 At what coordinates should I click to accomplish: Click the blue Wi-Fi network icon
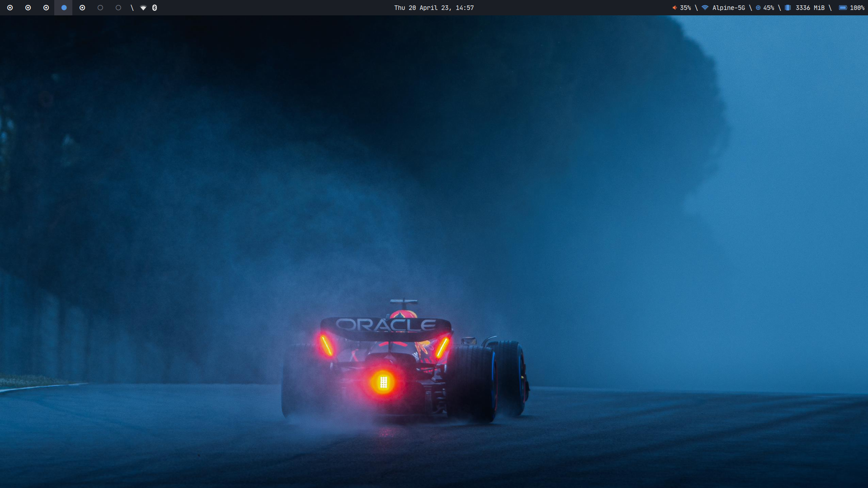coord(705,8)
